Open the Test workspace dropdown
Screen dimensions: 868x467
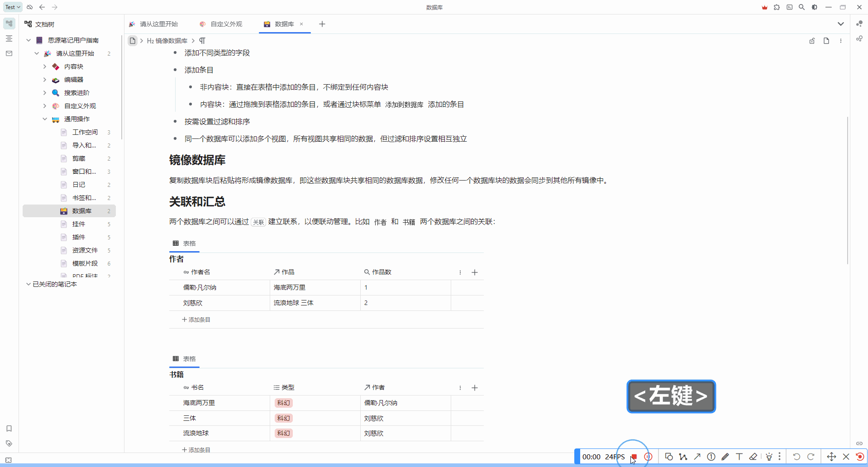12,7
